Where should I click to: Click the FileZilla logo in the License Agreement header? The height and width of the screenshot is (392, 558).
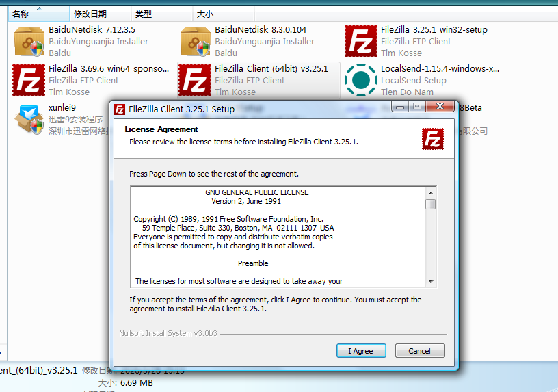pos(433,139)
